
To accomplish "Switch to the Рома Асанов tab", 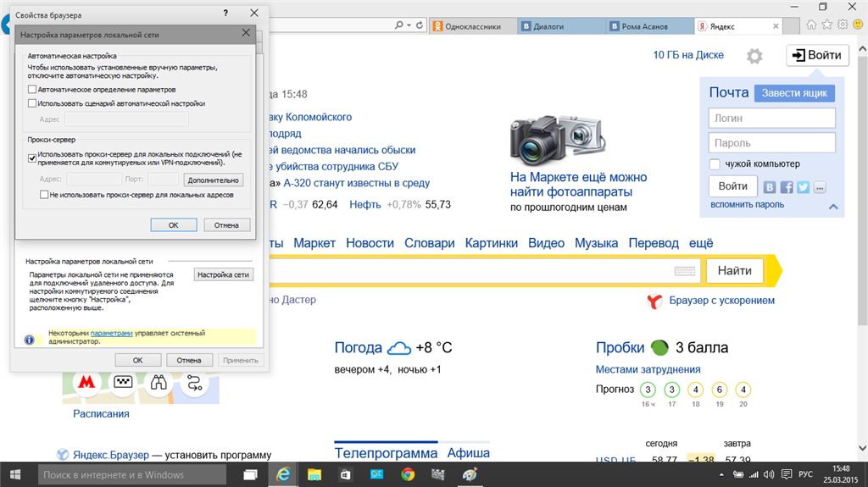I will pyautogui.click(x=650, y=26).
